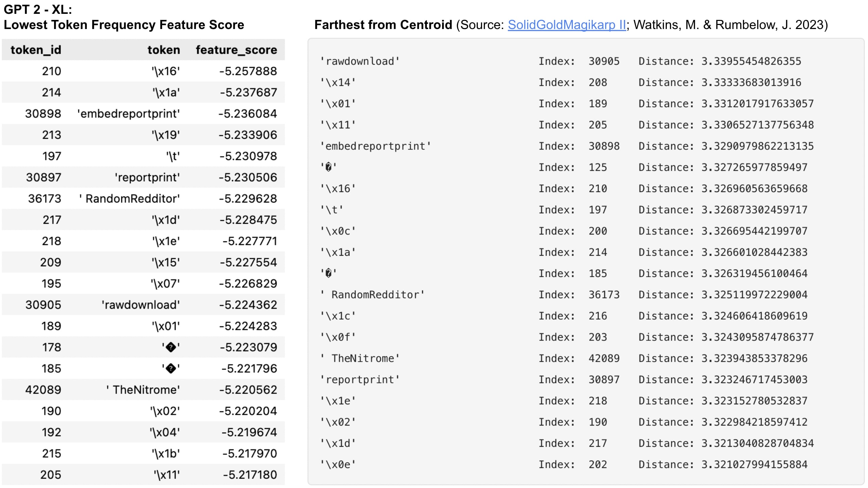Select token_id cell 30898 in the table
The width and height of the screenshot is (868, 488).
pyautogui.click(x=43, y=114)
